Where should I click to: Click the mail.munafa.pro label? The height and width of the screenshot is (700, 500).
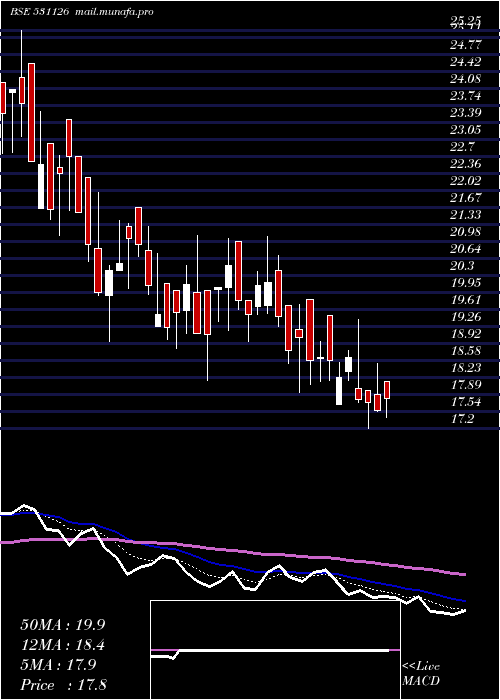pyautogui.click(x=112, y=12)
